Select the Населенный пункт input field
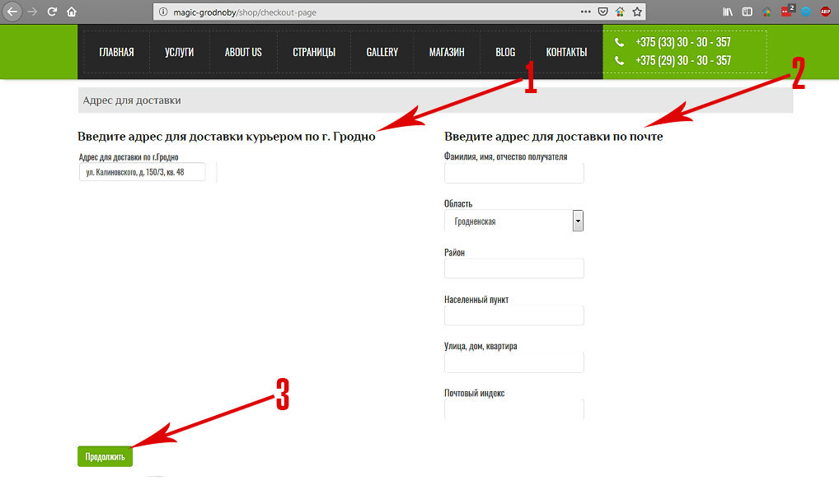Image resolution: width=839 pixels, height=504 pixels. point(513,315)
